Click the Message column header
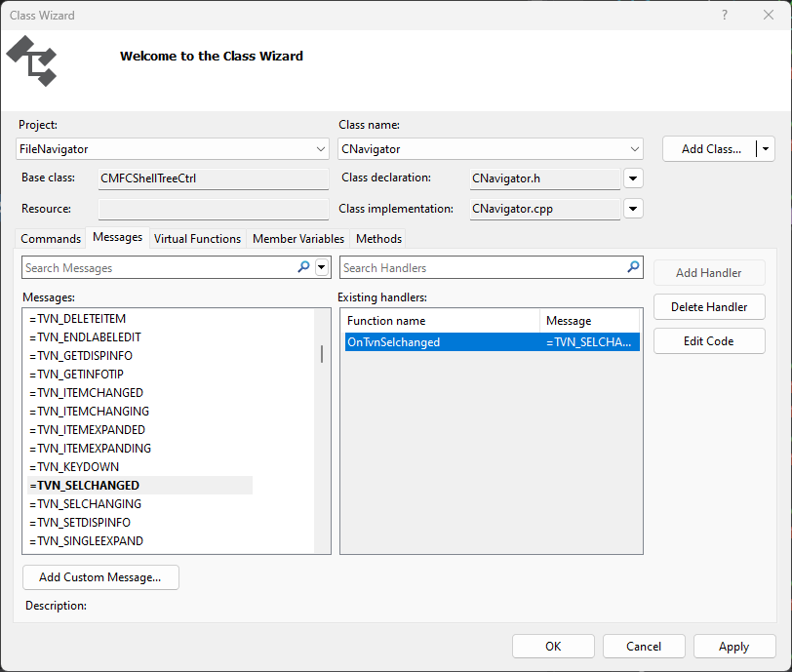Image resolution: width=792 pixels, height=672 pixels. pyautogui.click(x=589, y=321)
